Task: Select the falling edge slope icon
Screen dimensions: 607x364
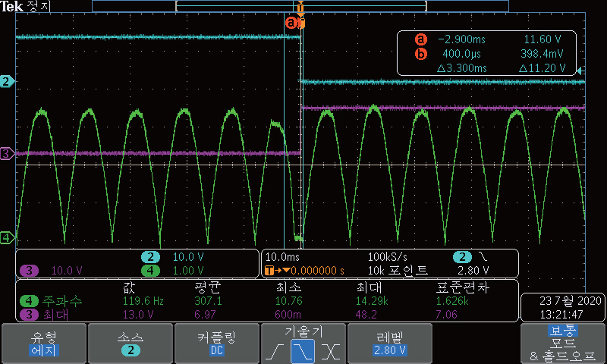Action: click(303, 350)
